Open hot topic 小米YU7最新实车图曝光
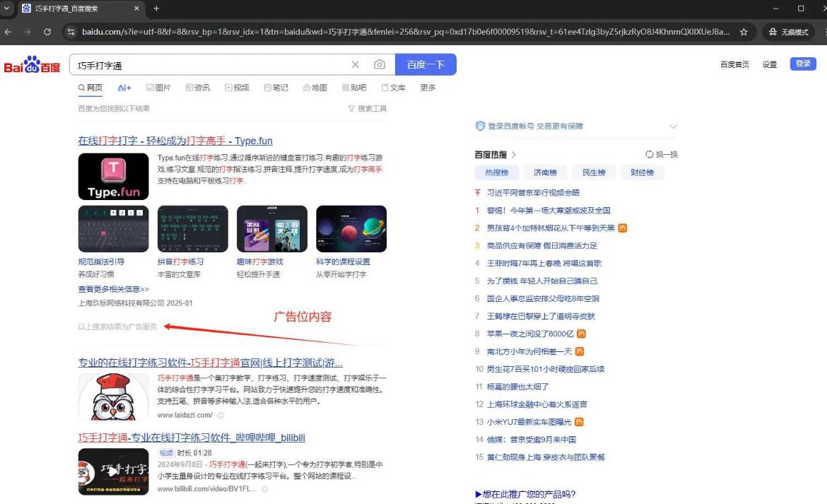 [529, 422]
